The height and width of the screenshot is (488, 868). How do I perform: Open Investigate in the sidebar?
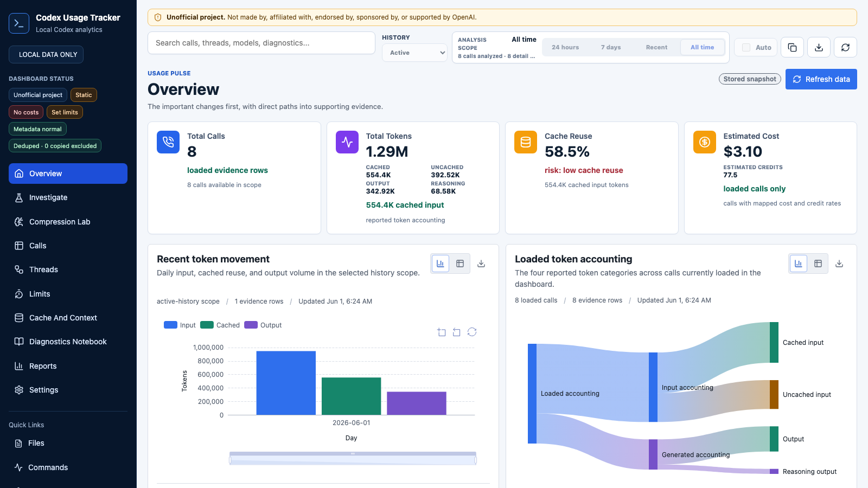coord(68,197)
